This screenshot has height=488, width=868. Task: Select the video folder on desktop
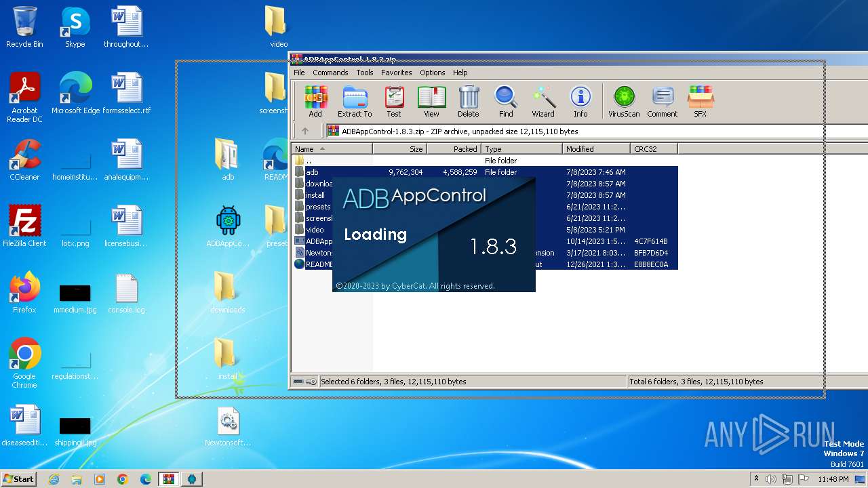point(277,27)
